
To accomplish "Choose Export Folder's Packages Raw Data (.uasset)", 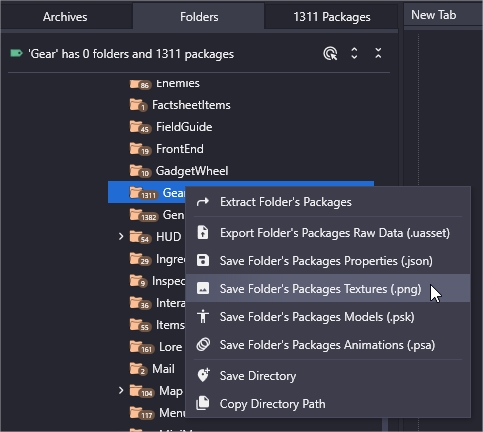I will click(328, 233).
